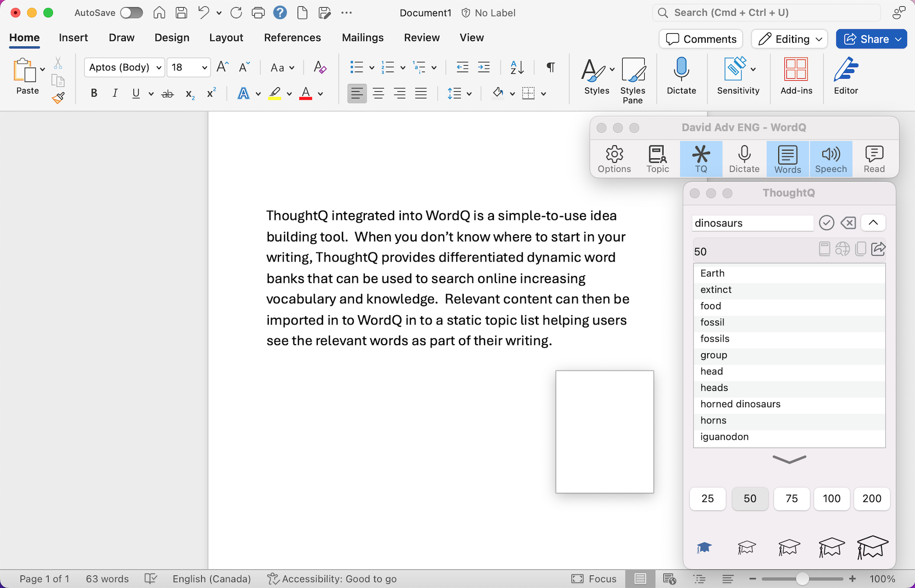Set ThoughtQ word count to 75
This screenshot has width=915, height=588.
pyautogui.click(x=792, y=499)
